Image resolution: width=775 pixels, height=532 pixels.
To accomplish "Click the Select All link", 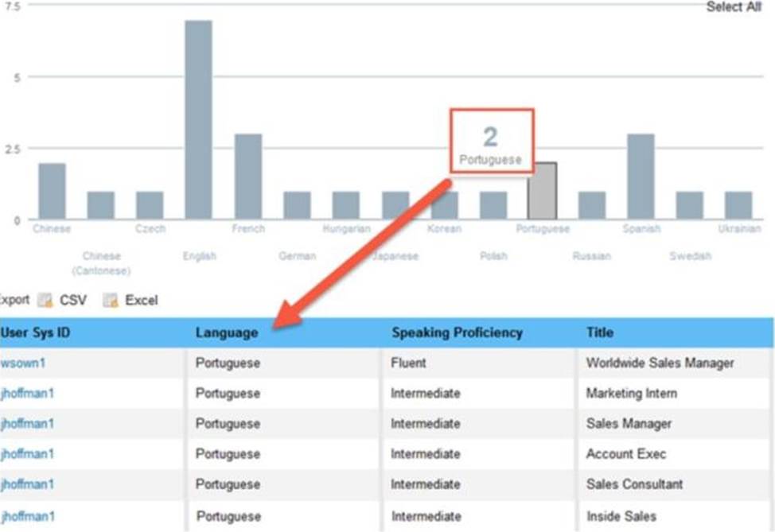I will coord(734,7).
